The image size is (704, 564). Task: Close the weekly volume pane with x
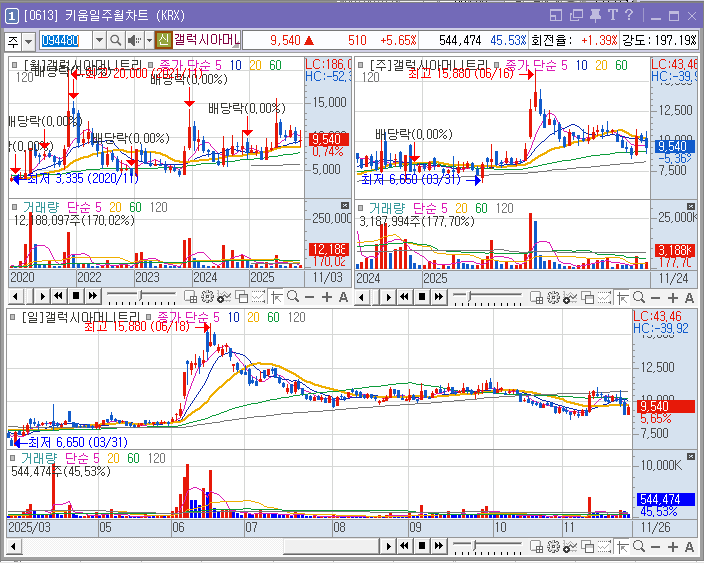click(x=691, y=206)
